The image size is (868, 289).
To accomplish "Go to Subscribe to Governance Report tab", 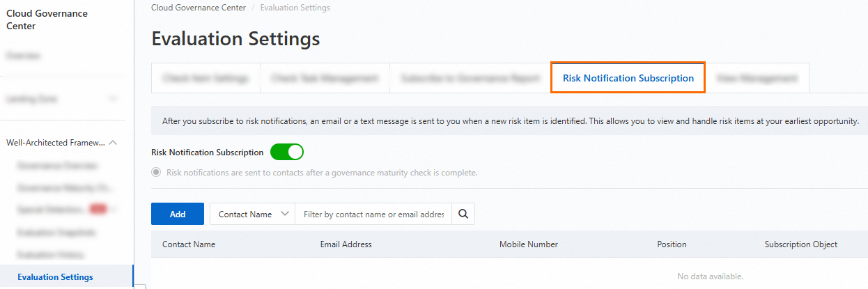I will (x=470, y=78).
